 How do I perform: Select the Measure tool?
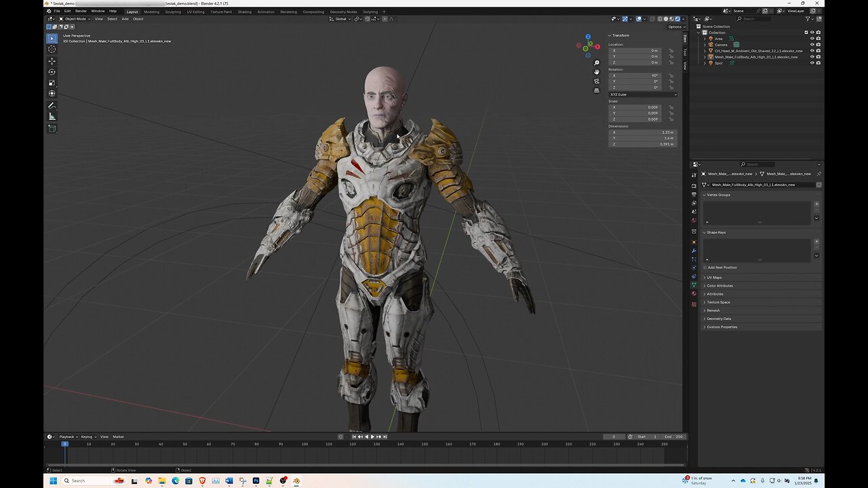point(52,117)
